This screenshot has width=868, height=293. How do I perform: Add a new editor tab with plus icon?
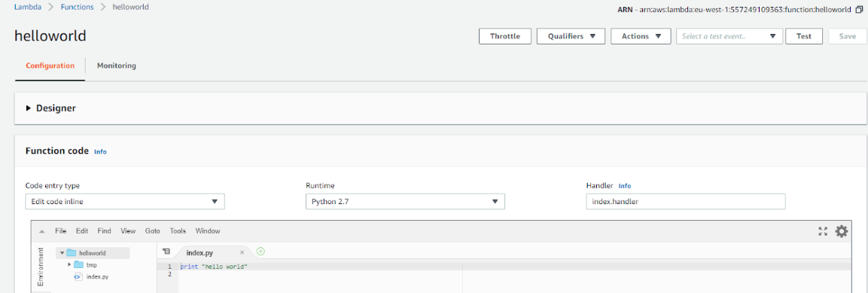tap(260, 252)
